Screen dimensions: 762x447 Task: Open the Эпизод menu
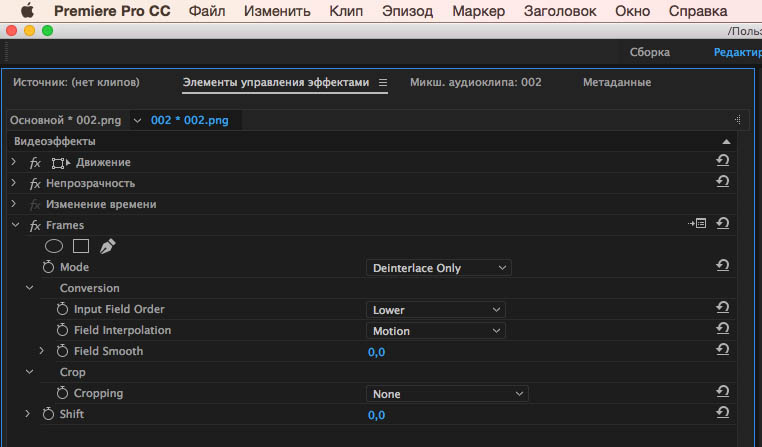(407, 11)
